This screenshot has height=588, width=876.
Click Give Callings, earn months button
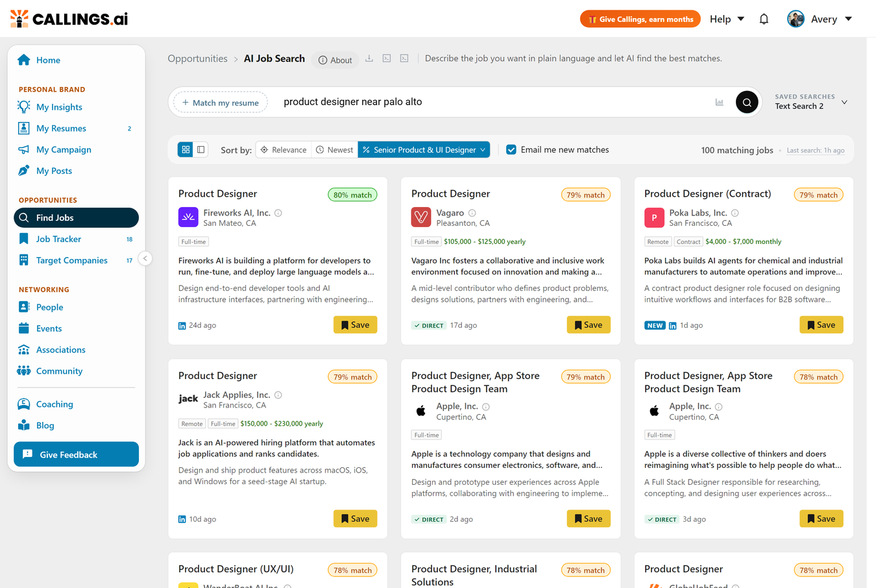(640, 19)
